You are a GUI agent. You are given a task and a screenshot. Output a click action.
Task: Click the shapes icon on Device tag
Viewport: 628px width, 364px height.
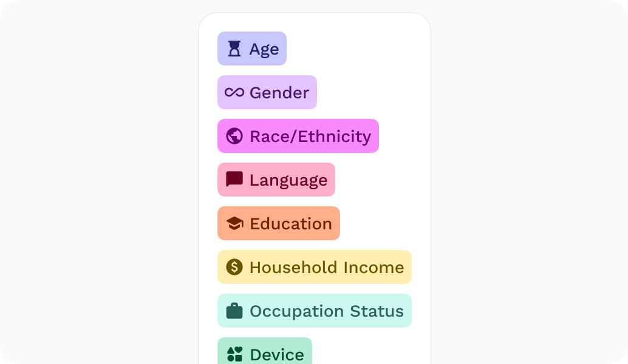pos(234,354)
